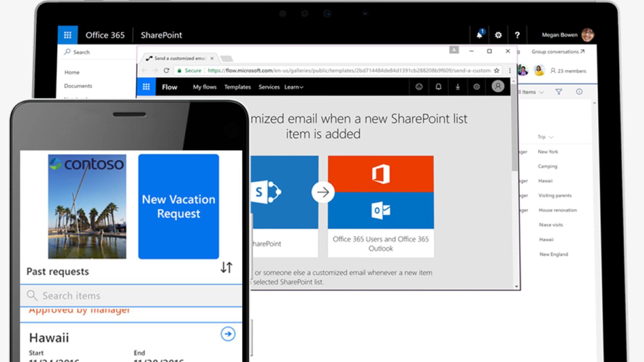Bookmark this page with the star icon

pyautogui.click(x=497, y=70)
